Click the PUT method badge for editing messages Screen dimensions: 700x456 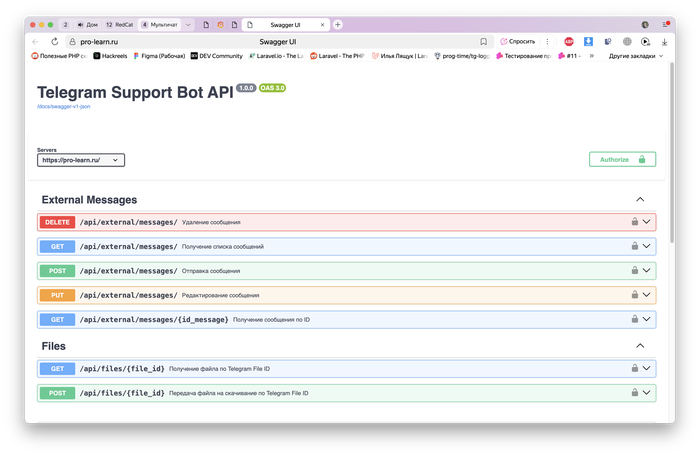[57, 295]
